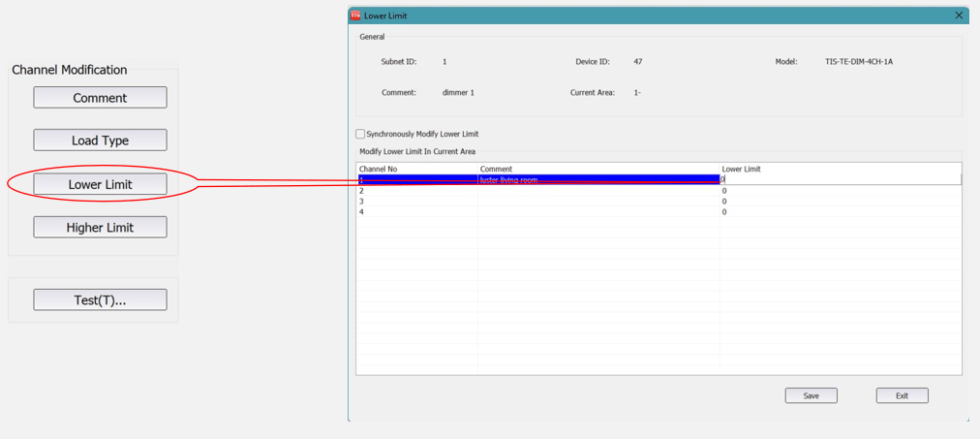Open the Comment channel modification
980x439 pixels.
(x=100, y=98)
